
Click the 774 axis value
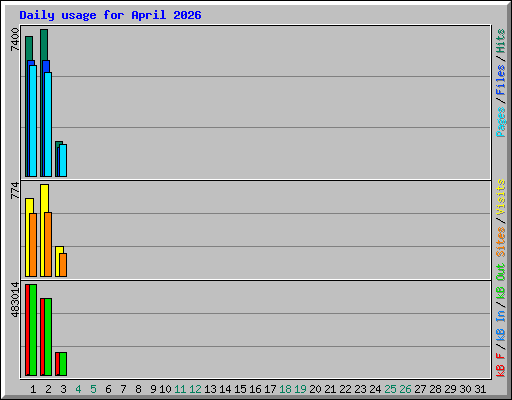pyautogui.click(x=15, y=190)
